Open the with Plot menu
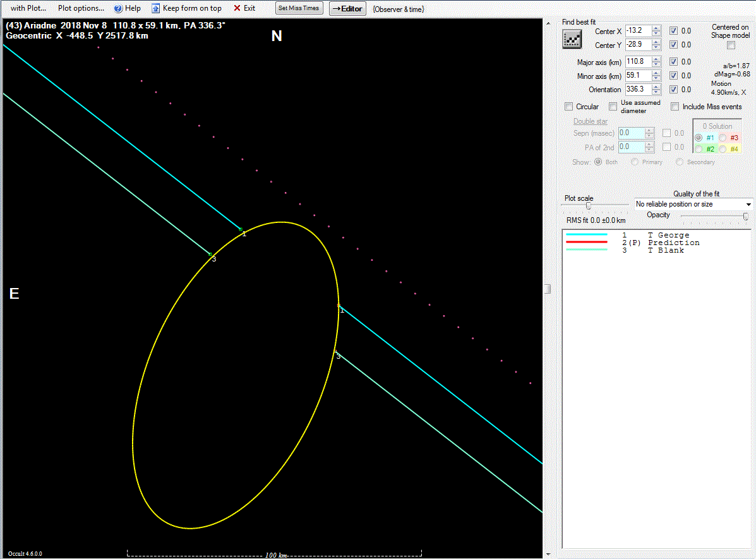 [28, 8]
